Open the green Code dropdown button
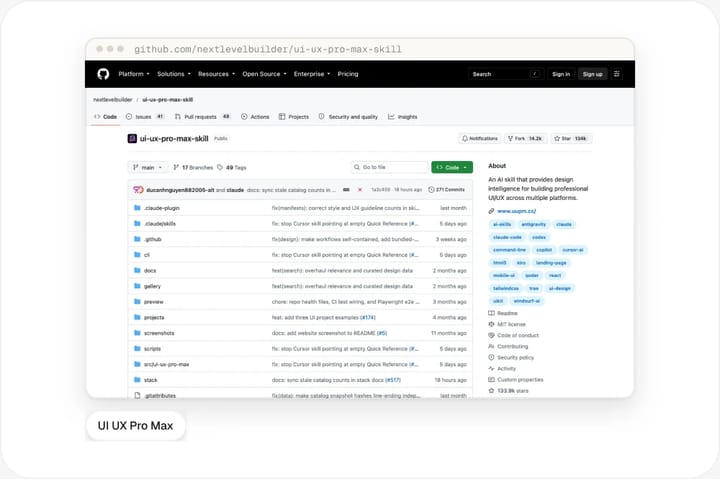720x479 pixels. 452,167
